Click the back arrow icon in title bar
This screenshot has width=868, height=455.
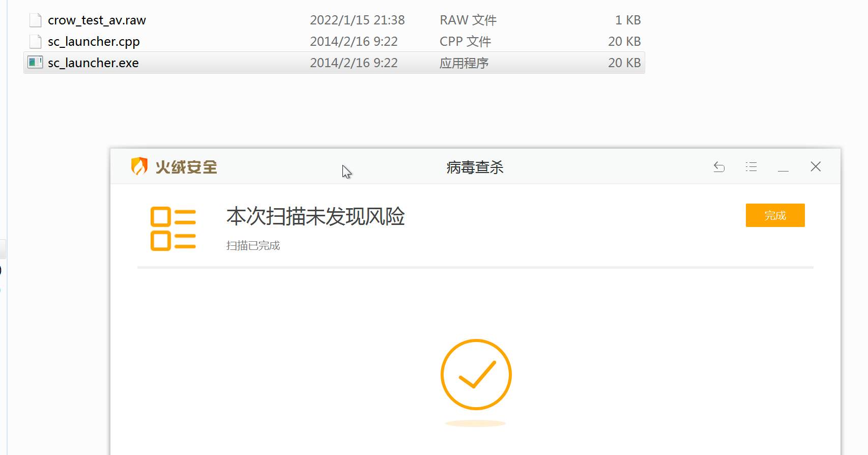[x=719, y=167]
